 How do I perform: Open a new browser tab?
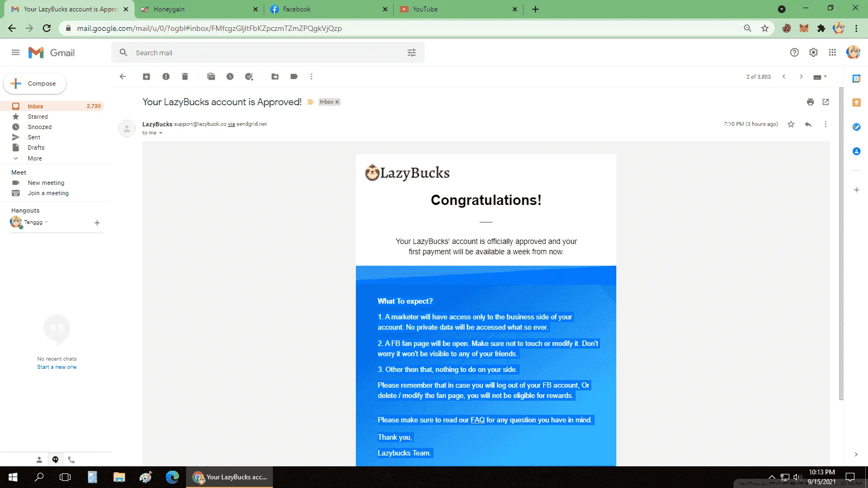pyautogui.click(x=535, y=9)
